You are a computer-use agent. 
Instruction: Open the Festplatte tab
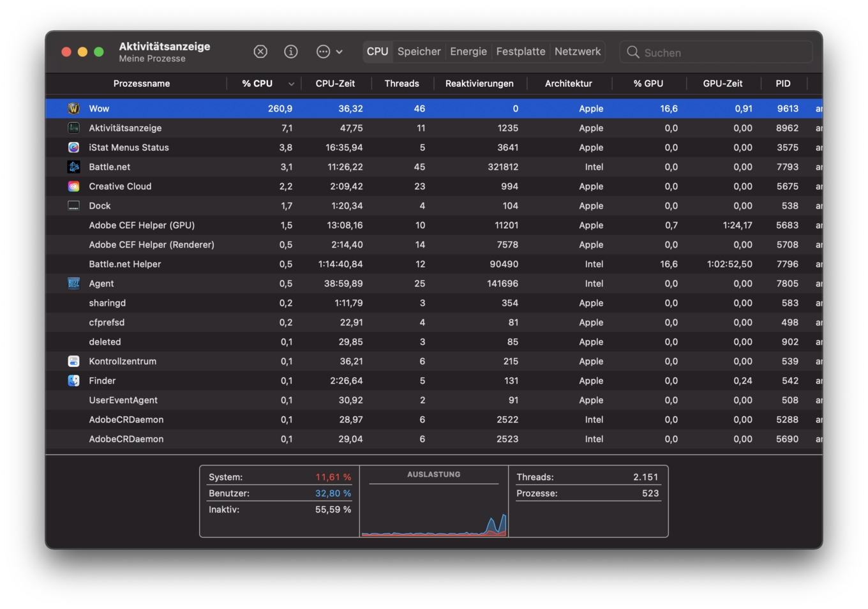point(521,52)
